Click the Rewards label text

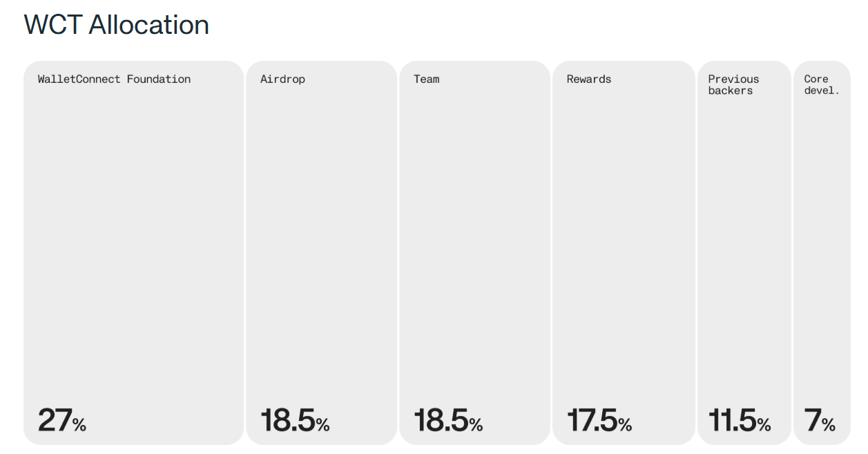589,79
